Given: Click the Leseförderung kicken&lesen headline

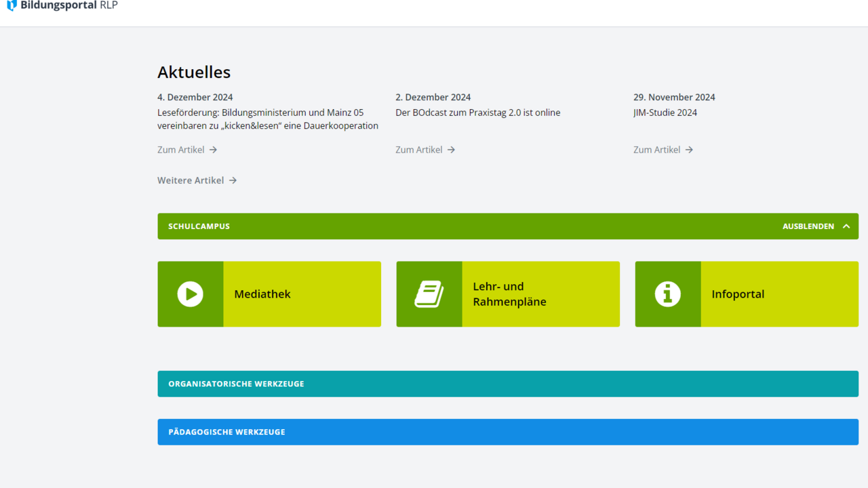Looking at the screenshot, I should [x=268, y=119].
